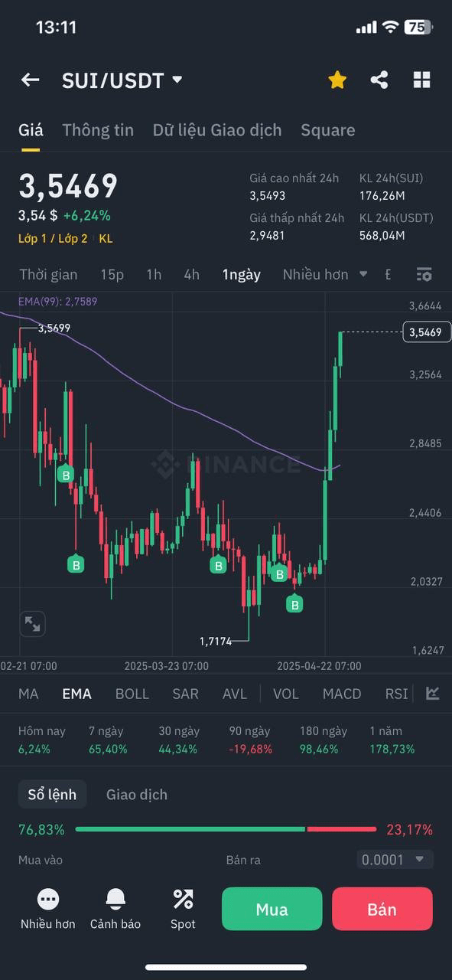Expand the SUI/USDT pair dropdown
The height and width of the screenshot is (980, 452).
coord(177,80)
